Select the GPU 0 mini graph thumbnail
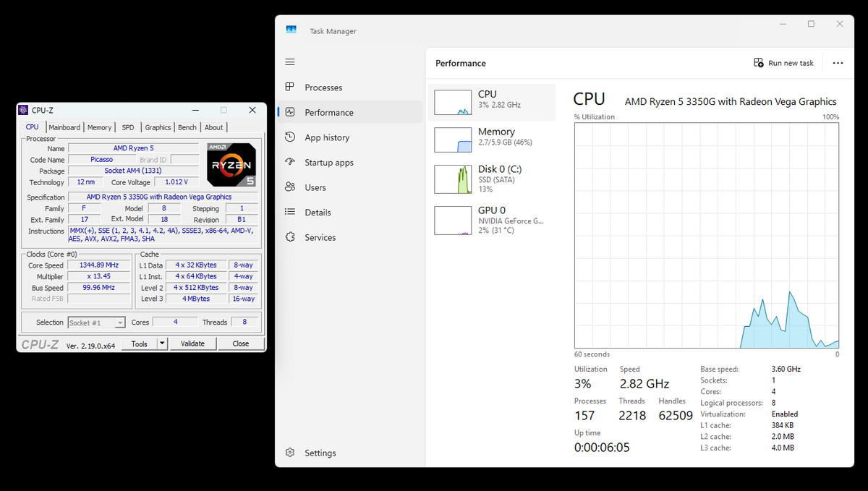Image resolution: width=868 pixels, height=491 pixels. (x=453, y=221)
